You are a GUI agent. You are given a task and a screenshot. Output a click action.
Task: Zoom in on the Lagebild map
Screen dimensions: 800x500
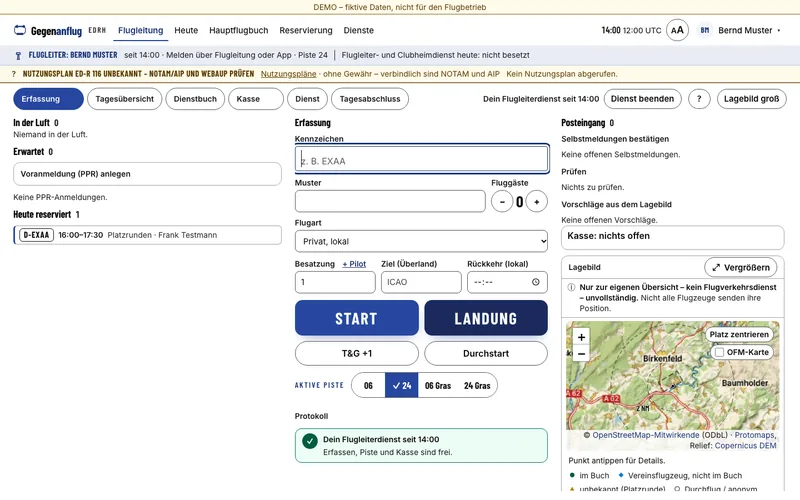pos(581,337)
